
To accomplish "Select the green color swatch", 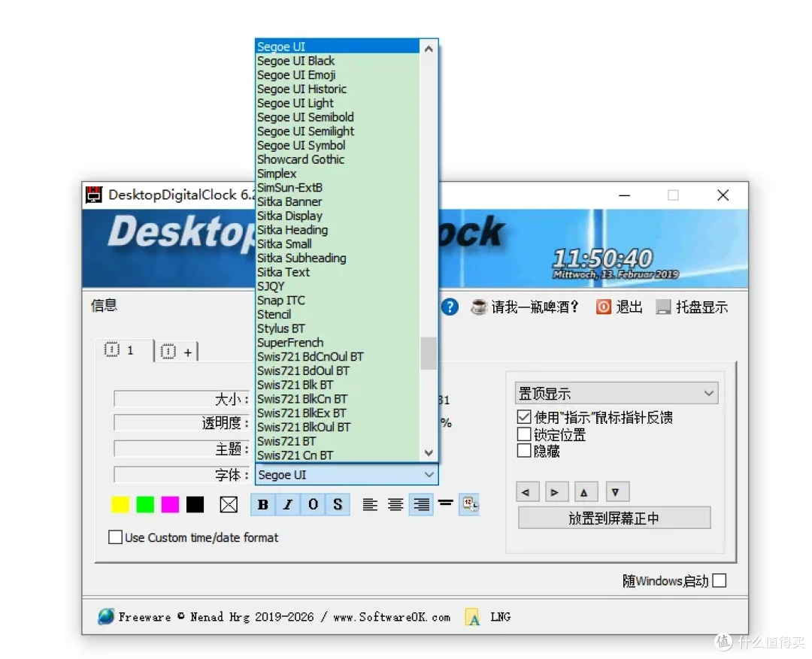I will [x=145, y=504].
